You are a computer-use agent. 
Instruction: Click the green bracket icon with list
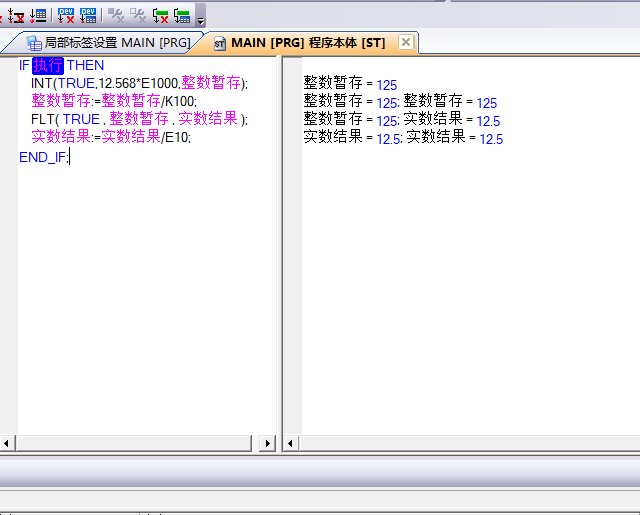[x=182, y=14]
